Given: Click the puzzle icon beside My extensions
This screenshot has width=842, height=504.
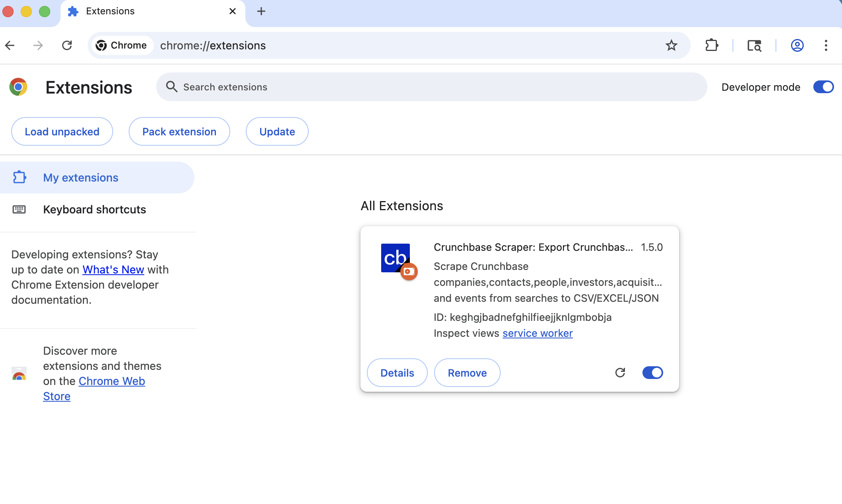Looking at the screenshot, I should pos(20,177).
